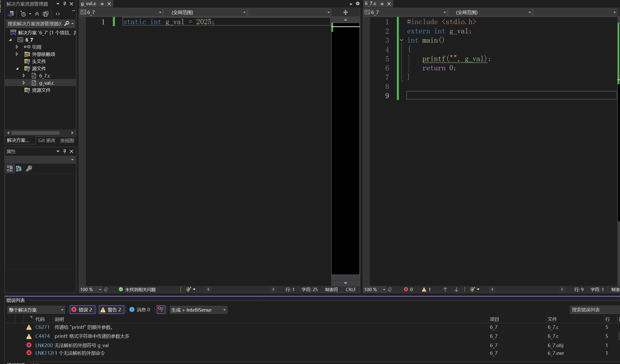Click the collapse all icon in Solution Explorer
Viewport: 620px width, 364px height.
(37, 14)
